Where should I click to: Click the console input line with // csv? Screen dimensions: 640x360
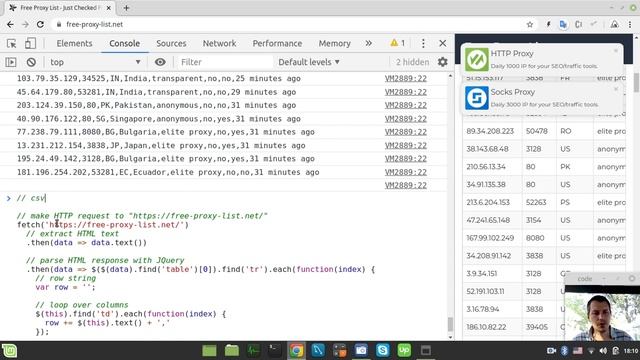[31, 198]
